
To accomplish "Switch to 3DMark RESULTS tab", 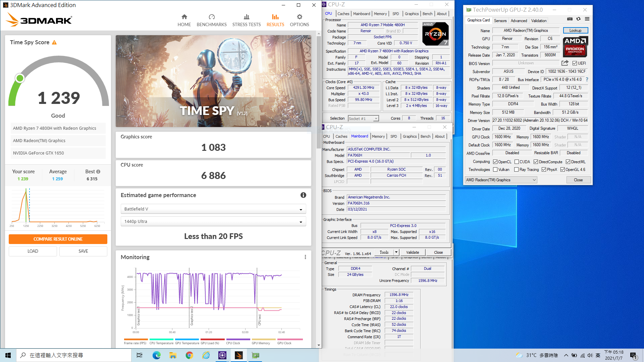I will pyautogui.click(x=275, y=20).
